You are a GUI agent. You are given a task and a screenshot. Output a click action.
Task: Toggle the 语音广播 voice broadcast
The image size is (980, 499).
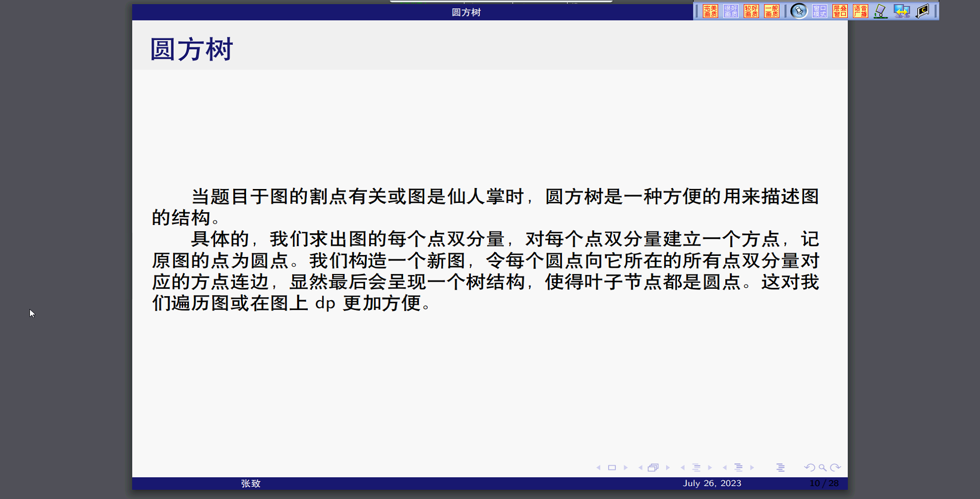click(x=861, y=11)
